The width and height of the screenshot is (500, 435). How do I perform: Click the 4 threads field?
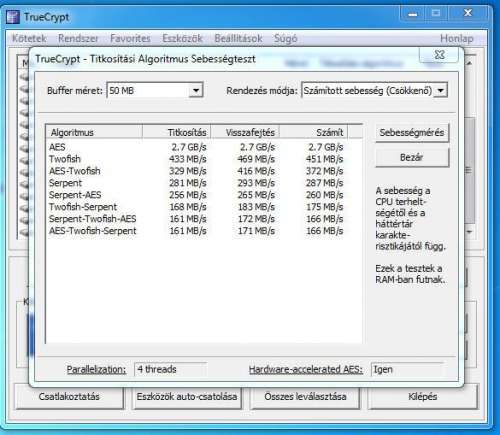[171, 369]
